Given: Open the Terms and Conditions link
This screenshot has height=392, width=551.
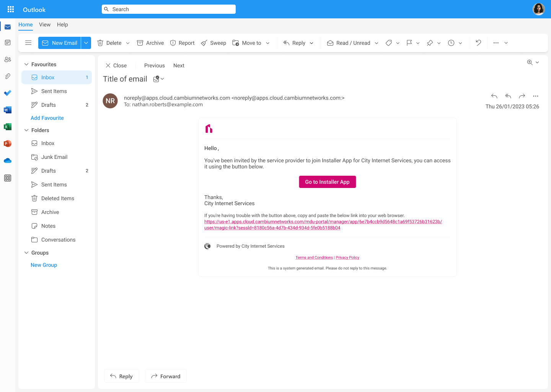Looking at the screenshot, I should [x=314, y=258].
